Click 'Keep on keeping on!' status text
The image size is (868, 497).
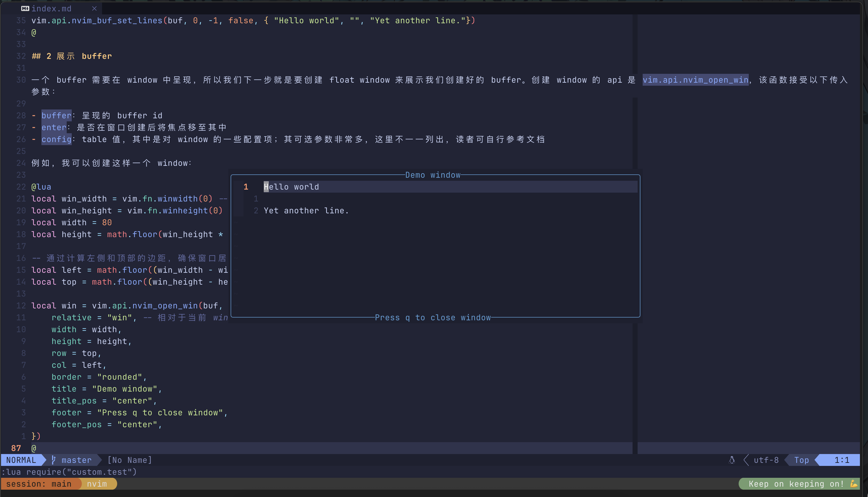pos(796,484)
